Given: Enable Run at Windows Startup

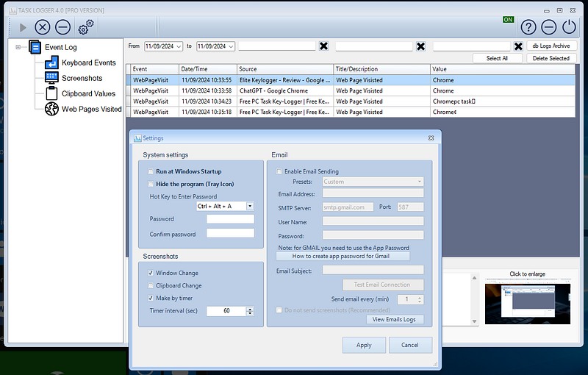Looking at the screenshot, I should (151, 171).
